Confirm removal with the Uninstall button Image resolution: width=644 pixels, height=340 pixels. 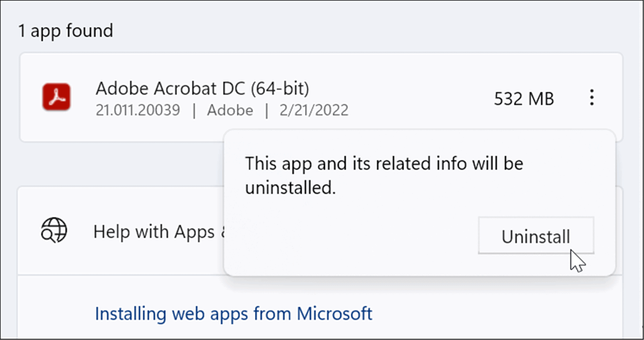536,236
